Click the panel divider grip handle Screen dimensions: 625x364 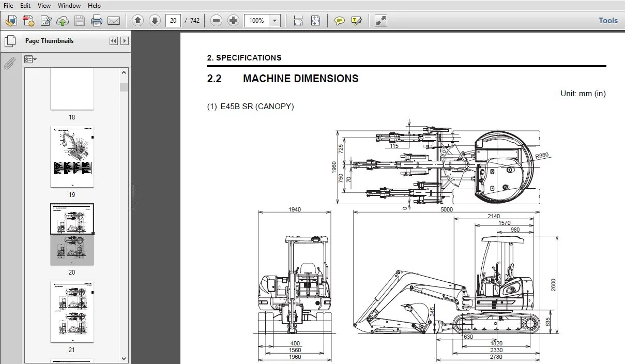[132, 197]
